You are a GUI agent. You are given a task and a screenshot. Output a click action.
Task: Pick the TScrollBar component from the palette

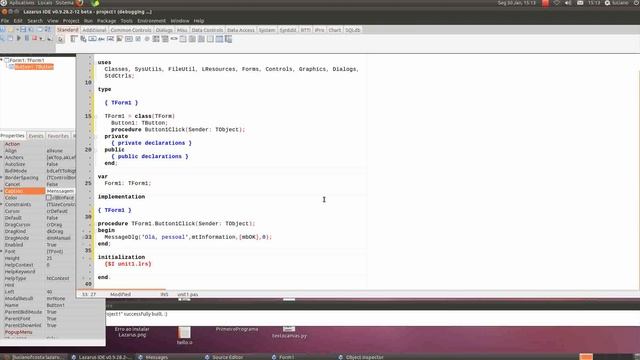point(174,39)
